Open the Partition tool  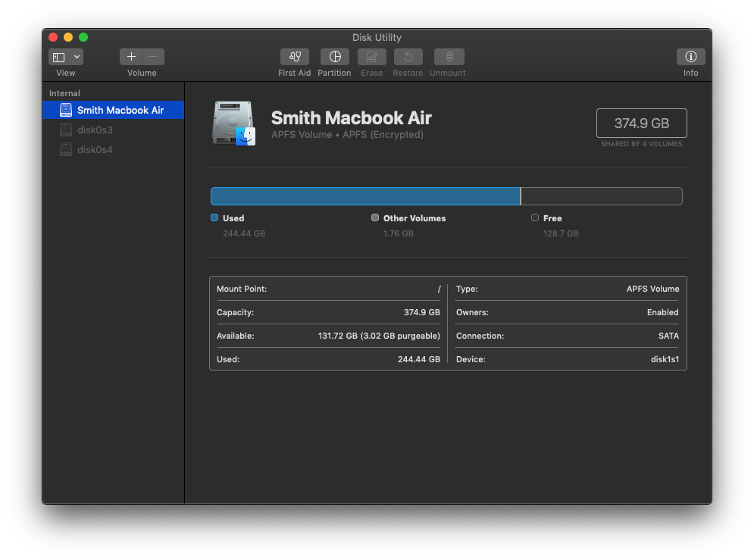click(x=334, y=57)
